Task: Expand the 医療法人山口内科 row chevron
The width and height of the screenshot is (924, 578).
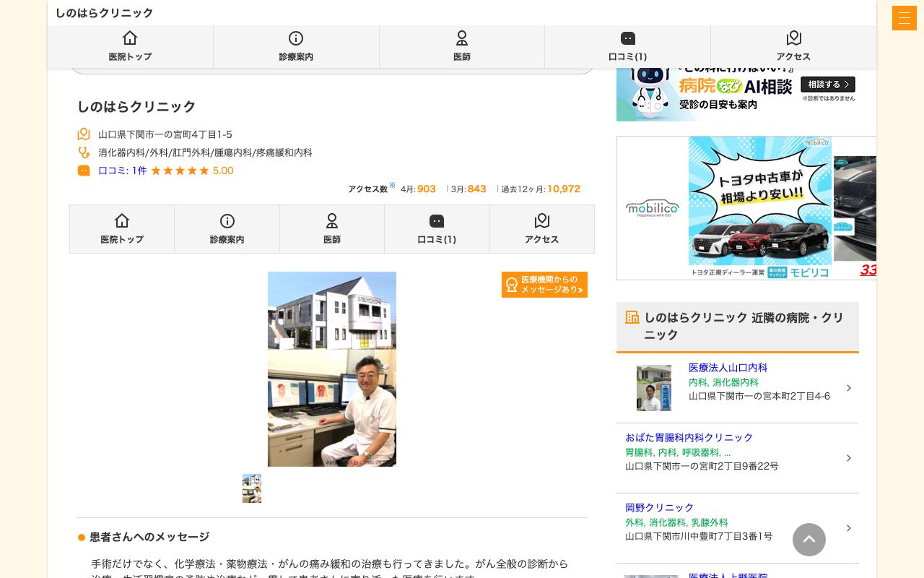Action: (849, 388)
